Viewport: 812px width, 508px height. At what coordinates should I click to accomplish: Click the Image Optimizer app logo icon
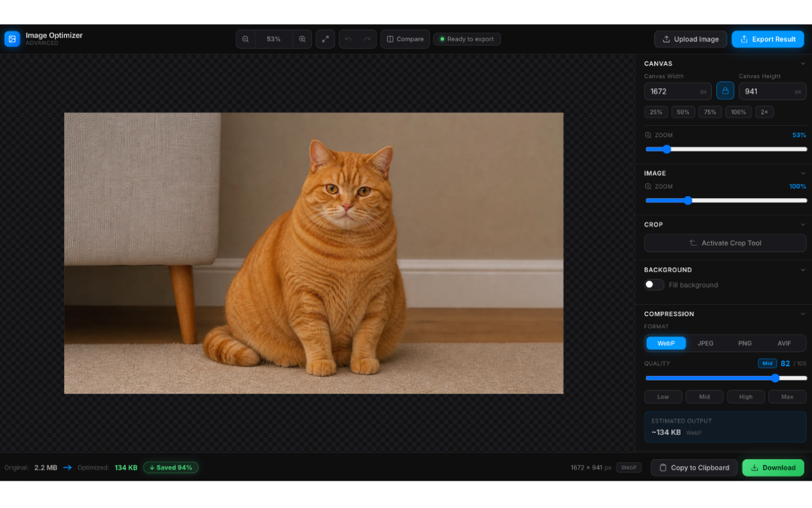point(12,39)
